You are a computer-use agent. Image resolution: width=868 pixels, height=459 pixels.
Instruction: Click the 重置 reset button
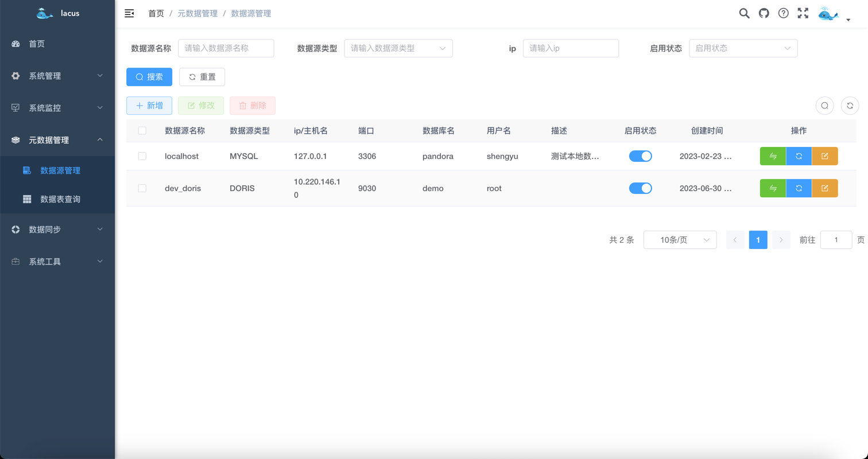pos(202,77)
